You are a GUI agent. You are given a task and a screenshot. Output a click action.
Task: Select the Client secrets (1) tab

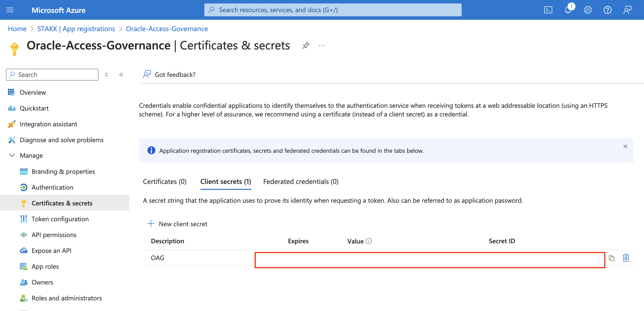point(226,182)
